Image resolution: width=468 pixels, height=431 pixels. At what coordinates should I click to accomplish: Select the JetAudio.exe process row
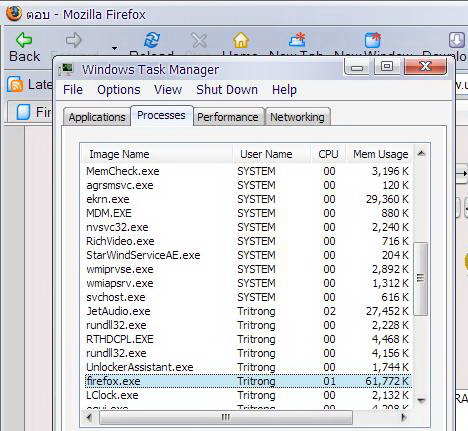click(248, 311)
